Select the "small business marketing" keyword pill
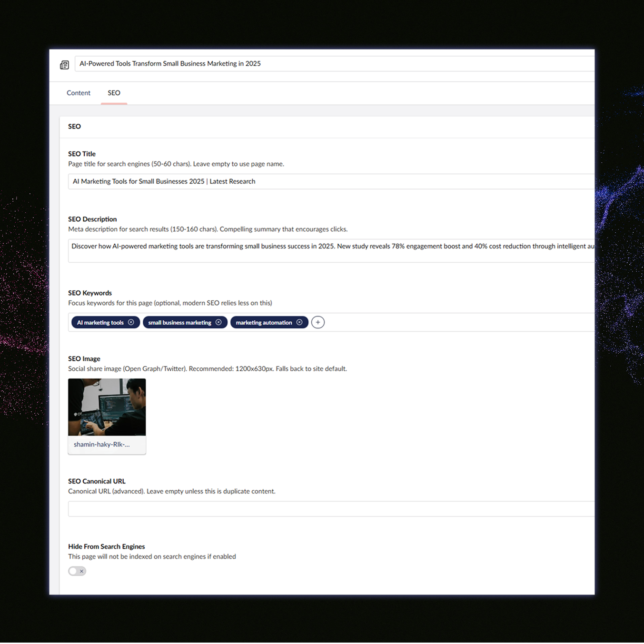The image size is (644, 644). (x=180, y=322)
